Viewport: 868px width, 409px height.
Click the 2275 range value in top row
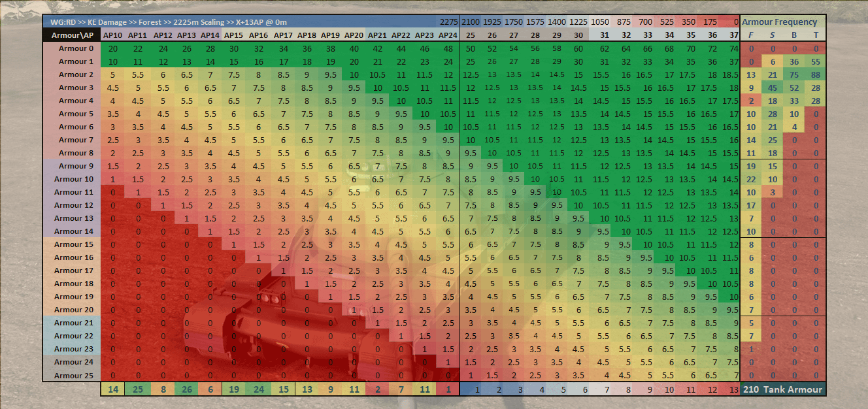[x=448, y=22]
